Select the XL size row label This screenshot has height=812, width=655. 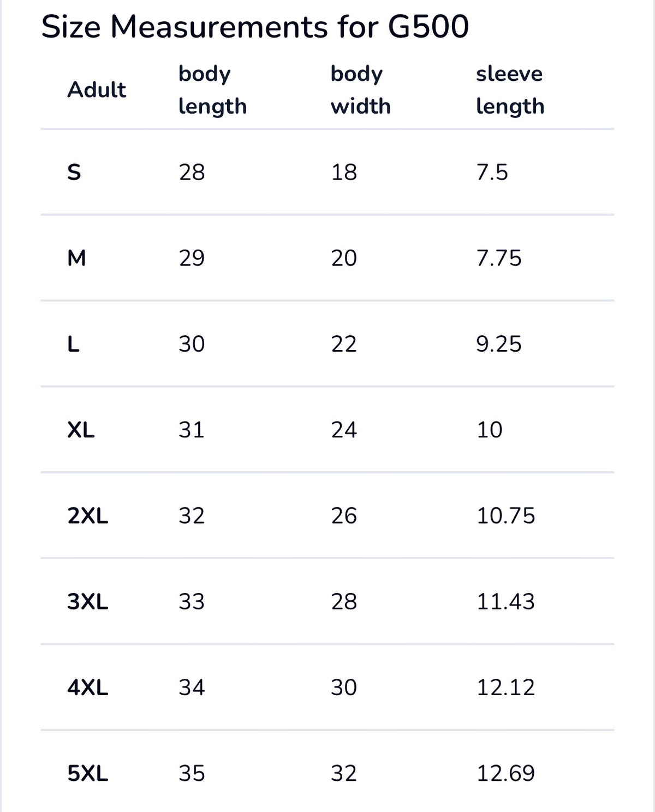click(81, 430)
